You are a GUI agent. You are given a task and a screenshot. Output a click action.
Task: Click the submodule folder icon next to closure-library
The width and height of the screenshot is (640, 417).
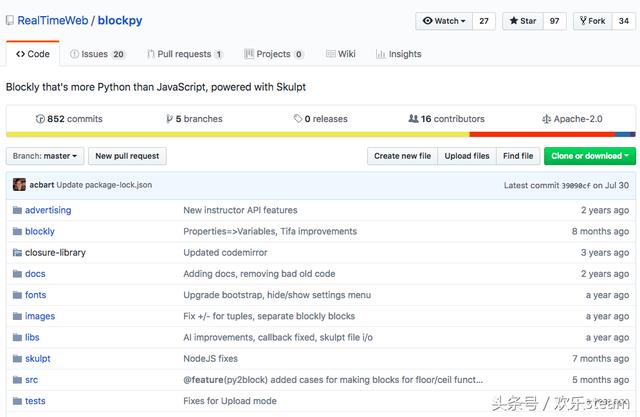(x=17, y=253)
